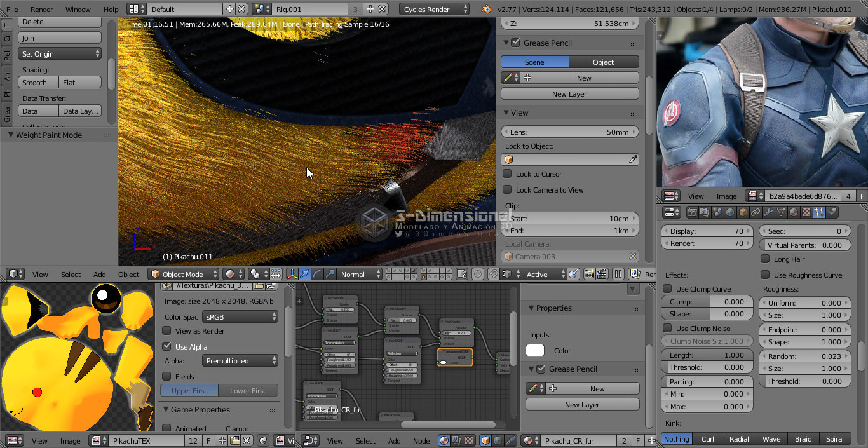Select the scale manipulator icon
Image resolution: width=868 pixels, height=448 pixels.
click(329, 274)
